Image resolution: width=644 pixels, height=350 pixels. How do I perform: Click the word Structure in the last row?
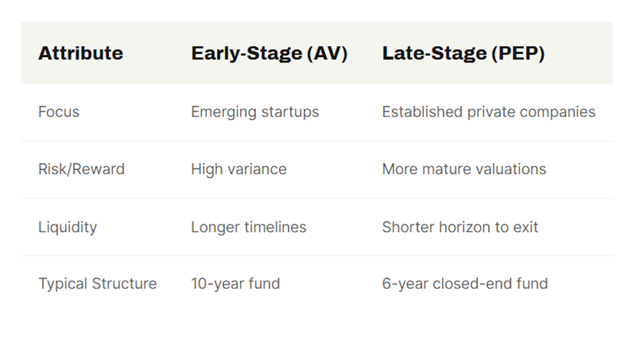tap(124, 284)
